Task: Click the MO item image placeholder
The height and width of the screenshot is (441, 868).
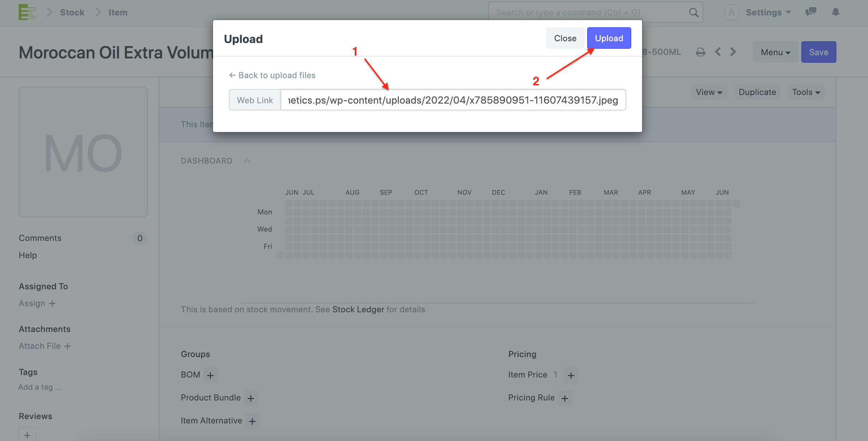Action: 83,152
